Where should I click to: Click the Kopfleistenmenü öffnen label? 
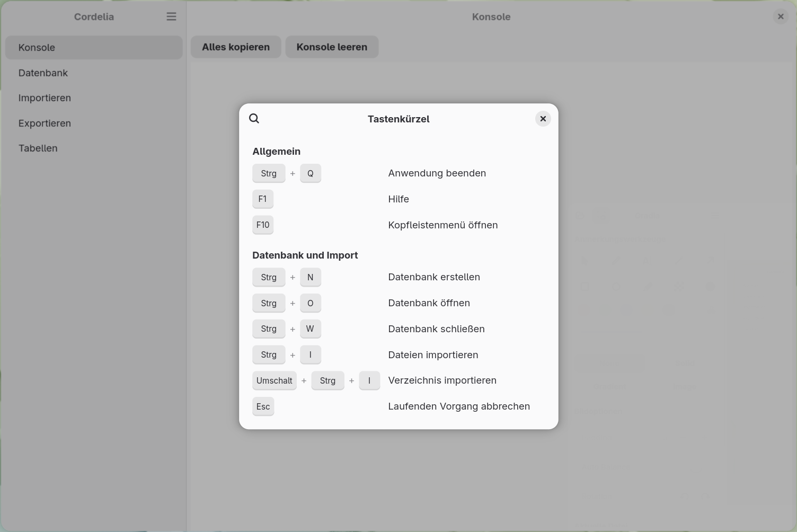[443, 225]
